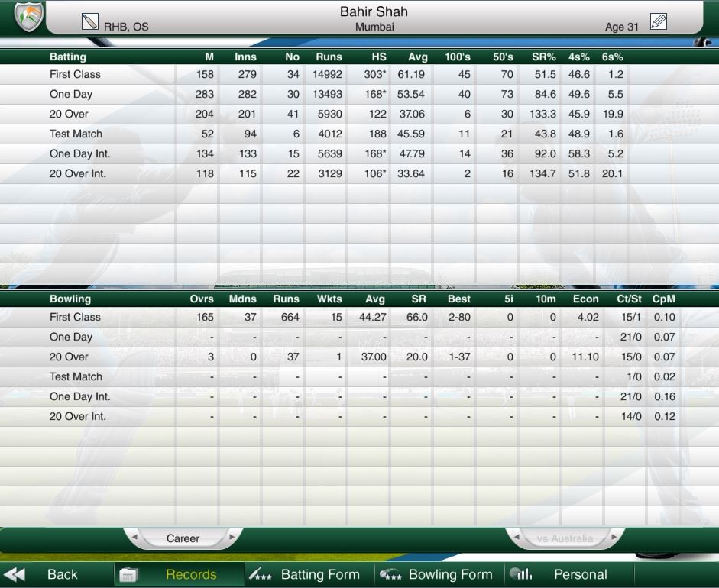The width and height of the screenshot is (719, 588).
Task: Click One Day Int. runs value 5639
Action: click(x=329, y=153)
